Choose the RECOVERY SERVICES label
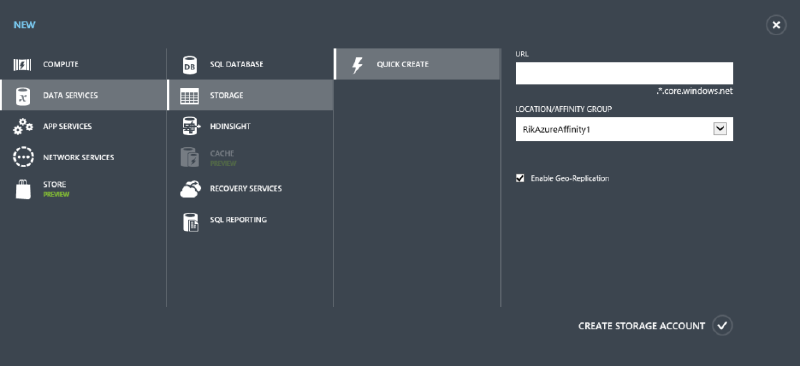Screen dimensions: 800x366 [245, 188]
